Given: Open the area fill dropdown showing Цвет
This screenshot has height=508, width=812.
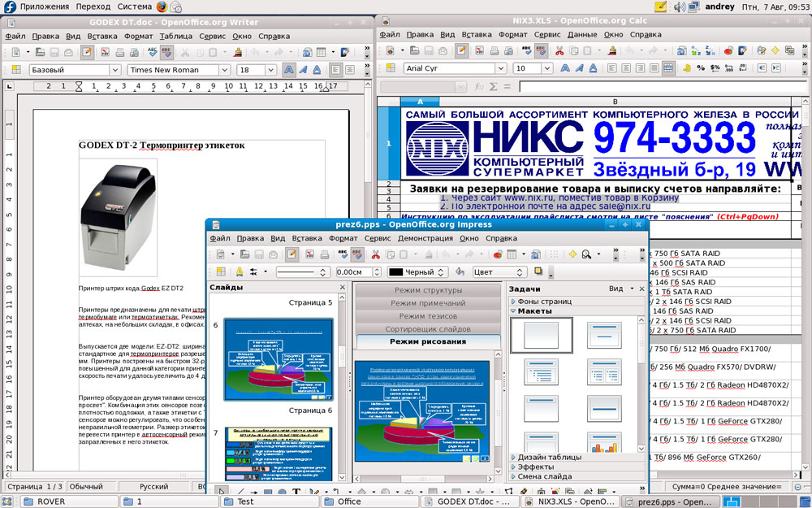Looking at the screenshot, I should click(499, 271).
